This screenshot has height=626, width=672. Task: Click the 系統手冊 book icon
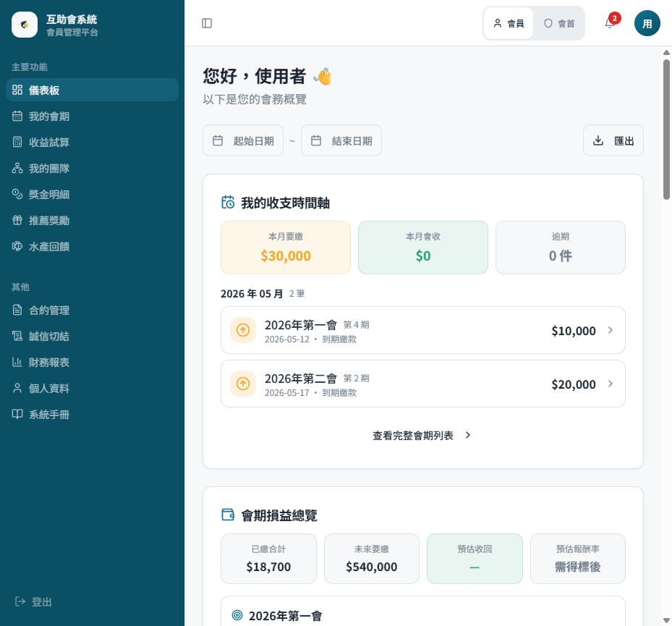pos(17,414)
